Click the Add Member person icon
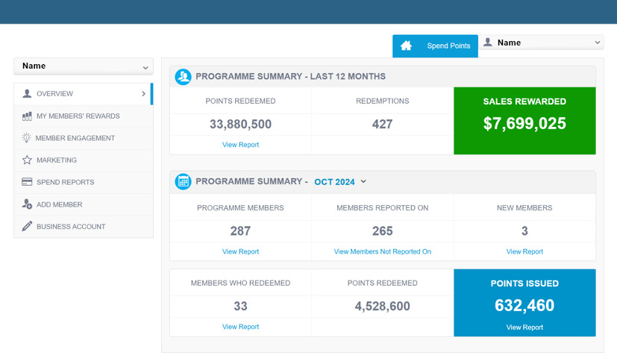The image size is (617, 364). click(27, 204)
